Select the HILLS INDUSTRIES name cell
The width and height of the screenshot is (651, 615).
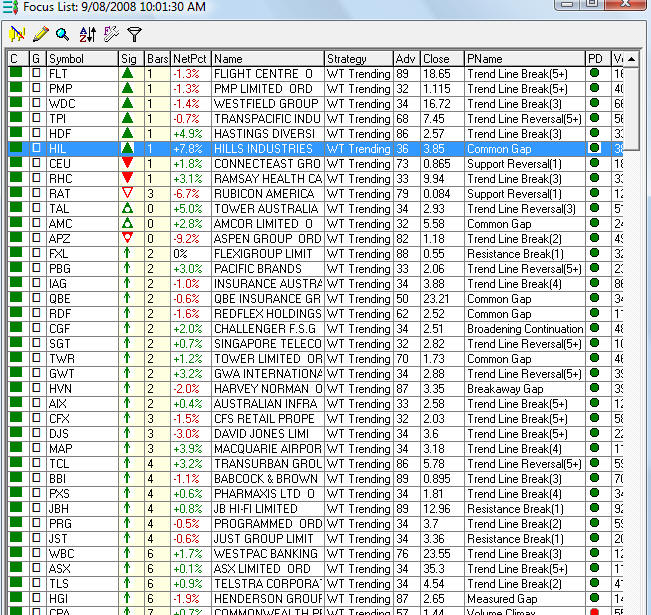pyautogui.click(x=267, y=149)
